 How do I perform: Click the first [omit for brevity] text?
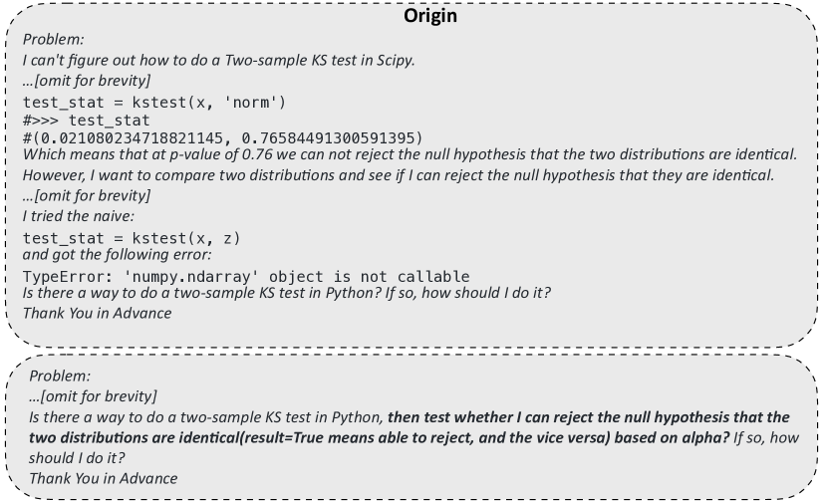click(x=87, y=81)
